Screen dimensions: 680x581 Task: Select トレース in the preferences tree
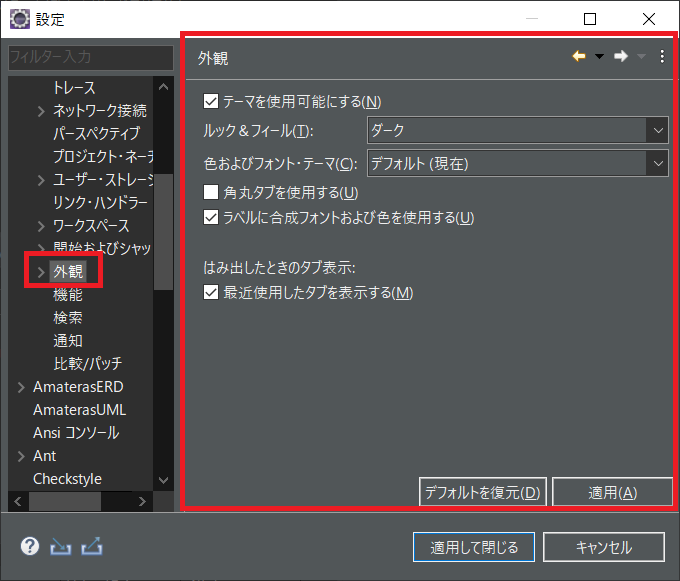point(74,88)
